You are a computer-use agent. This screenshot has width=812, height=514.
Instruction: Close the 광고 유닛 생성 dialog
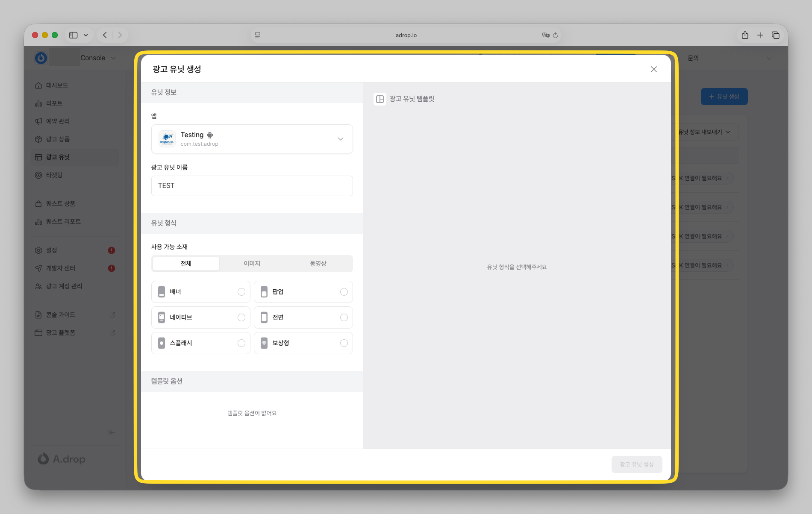click(653, 69)
